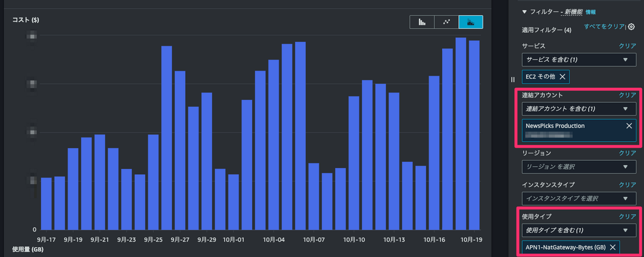Open the 連結アカウント を含む (1) dropdown
The width and height of the screenshot is (644, 257).
(x=579, y=109)
